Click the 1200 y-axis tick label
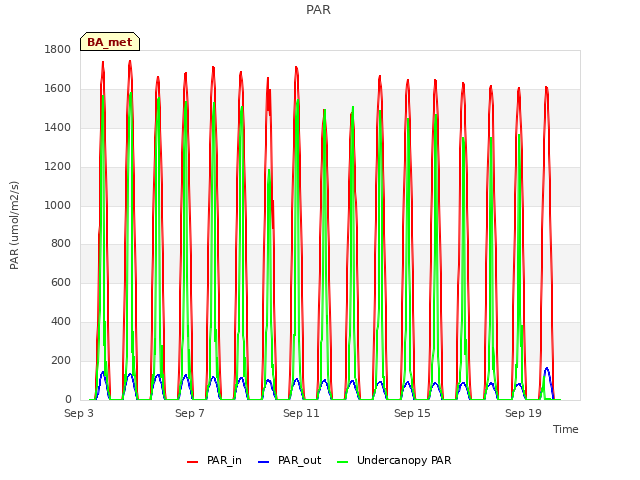 [x=58, y=166]
